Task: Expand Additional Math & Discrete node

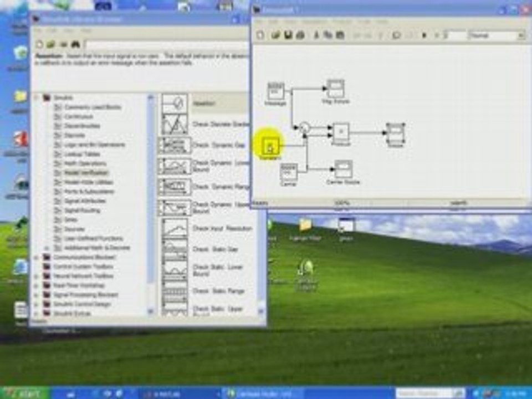Action: pyautogui.click(x=46, y=248)
